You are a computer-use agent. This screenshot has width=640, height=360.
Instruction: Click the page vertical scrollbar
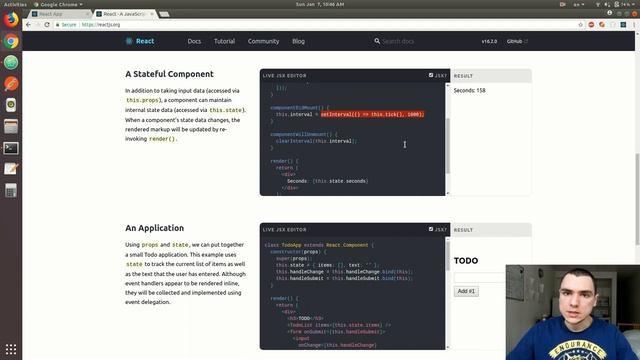pyautogui.click(x=637, y=199)
